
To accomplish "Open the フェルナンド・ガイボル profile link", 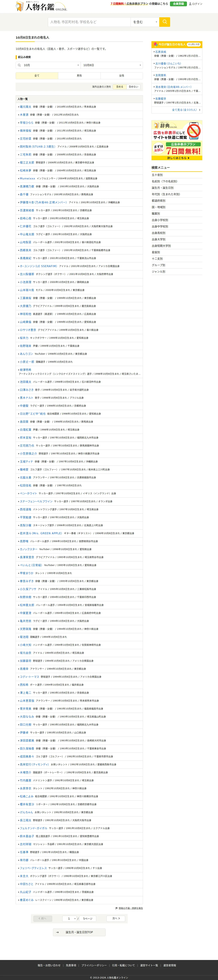I will point(34,828).
